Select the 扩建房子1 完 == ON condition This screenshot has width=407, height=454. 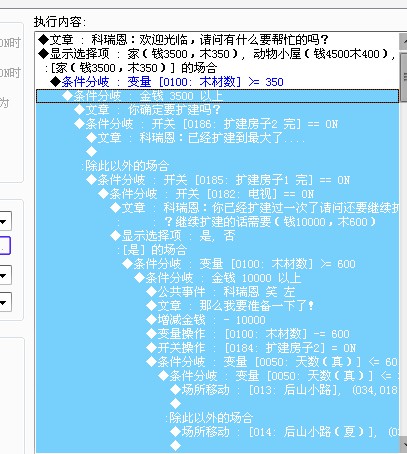(x=217, y=180)
